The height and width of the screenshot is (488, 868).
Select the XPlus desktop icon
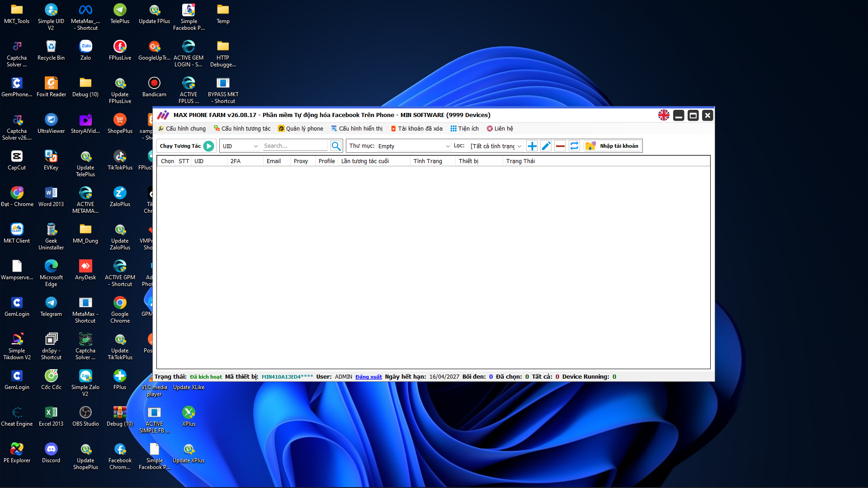pos(189,417)
